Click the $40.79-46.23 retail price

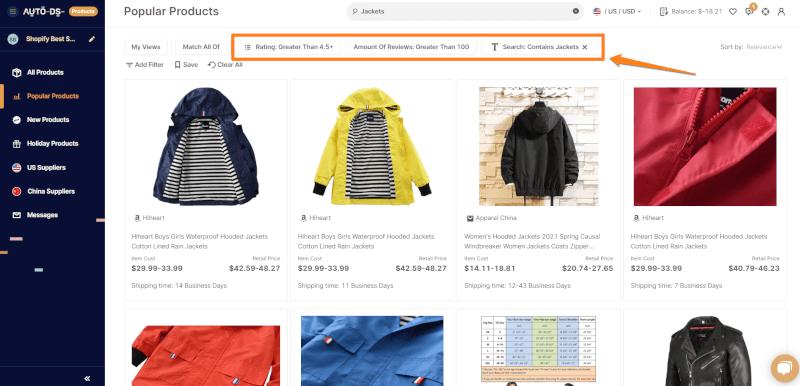coord(754,268)
